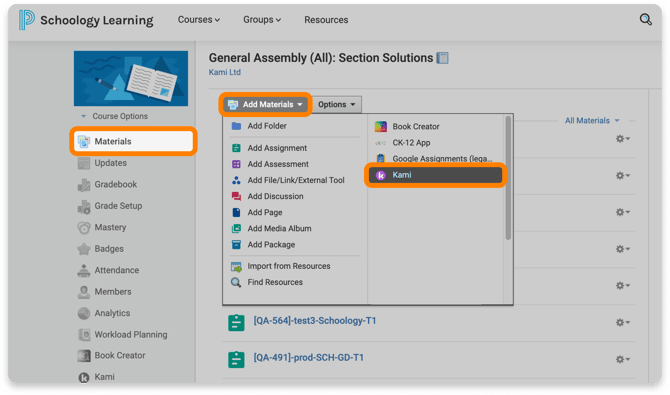Click the CK-12 App icon
This screenshot has width=670, height=395.
380,143
